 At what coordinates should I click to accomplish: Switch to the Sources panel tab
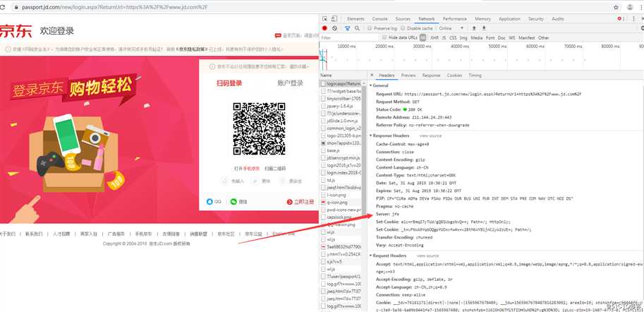tap(403, 19)
